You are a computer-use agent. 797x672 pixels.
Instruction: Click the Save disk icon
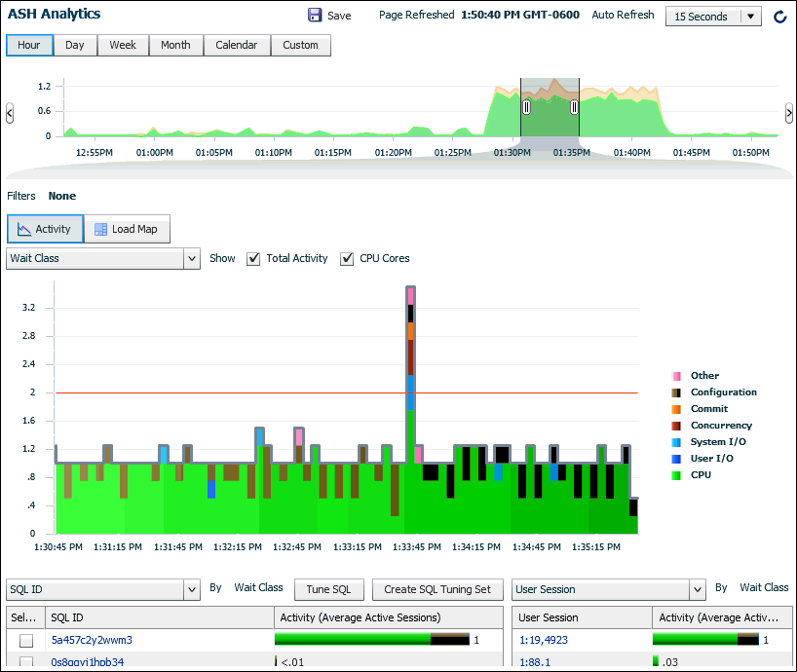point(315,16)
